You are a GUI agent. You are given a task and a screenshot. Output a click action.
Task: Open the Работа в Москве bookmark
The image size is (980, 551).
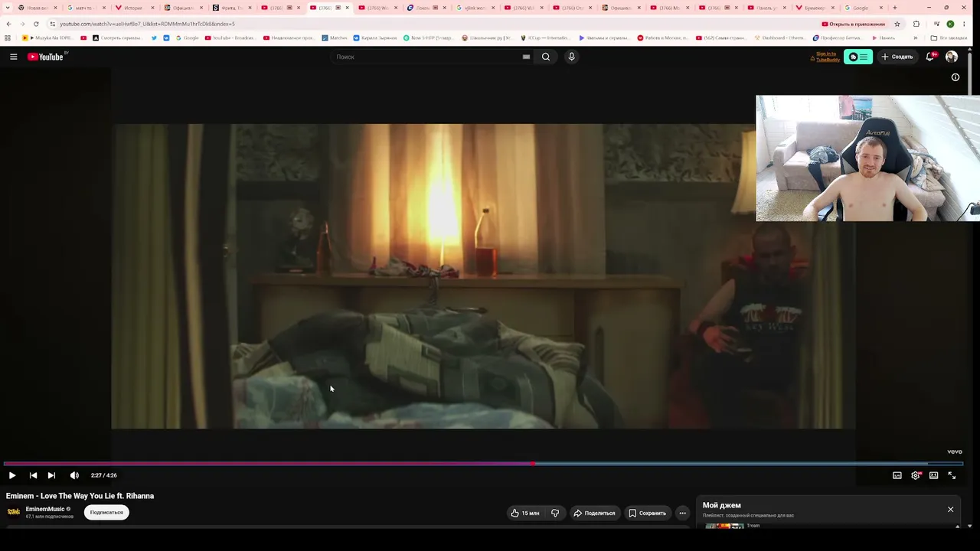point(662,37)
